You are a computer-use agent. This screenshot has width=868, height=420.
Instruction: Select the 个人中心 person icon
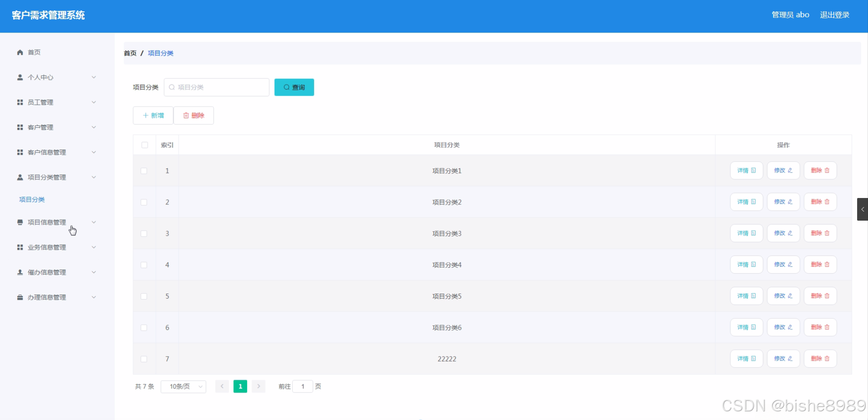tap(19, 77)
